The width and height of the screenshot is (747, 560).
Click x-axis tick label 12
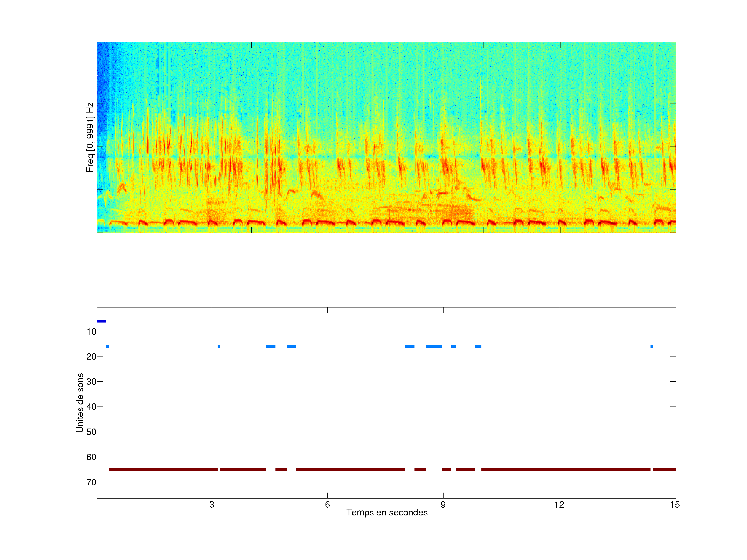pyautogui.click(x=559, y=505)
